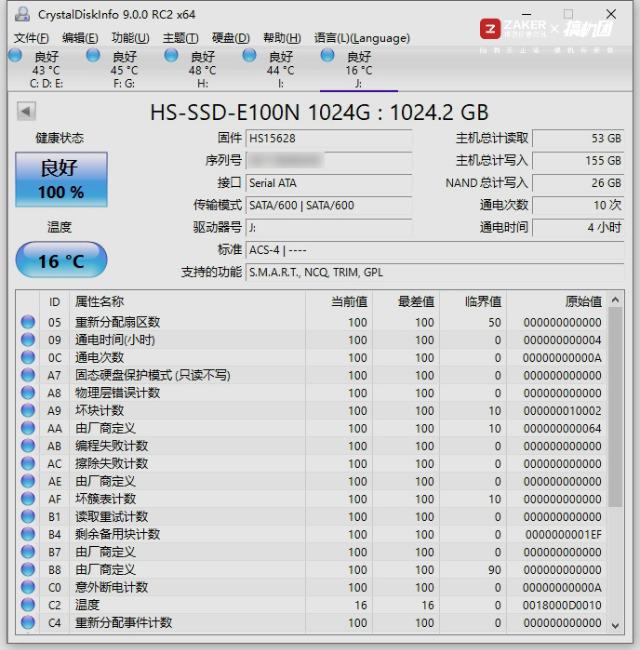640x650 pixels.
Task: Click the transfer mode field SATA/600 | SATA/600
Action: pos(329,205)
